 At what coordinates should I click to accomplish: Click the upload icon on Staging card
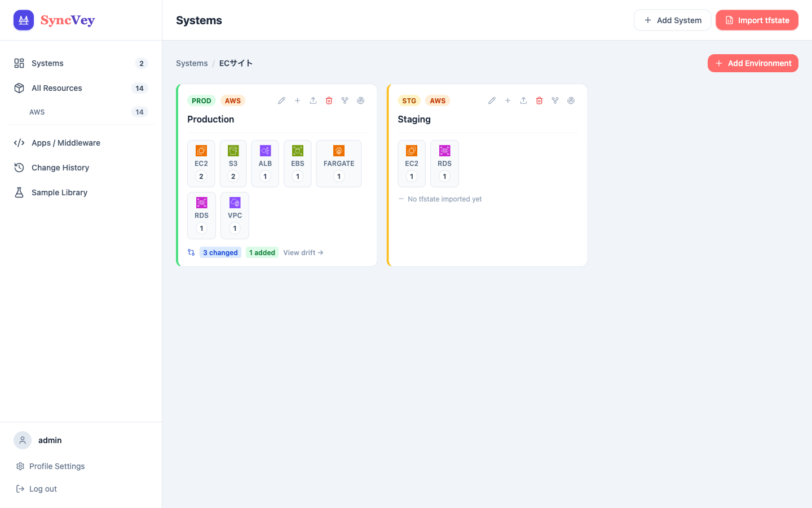coord(523,100)
